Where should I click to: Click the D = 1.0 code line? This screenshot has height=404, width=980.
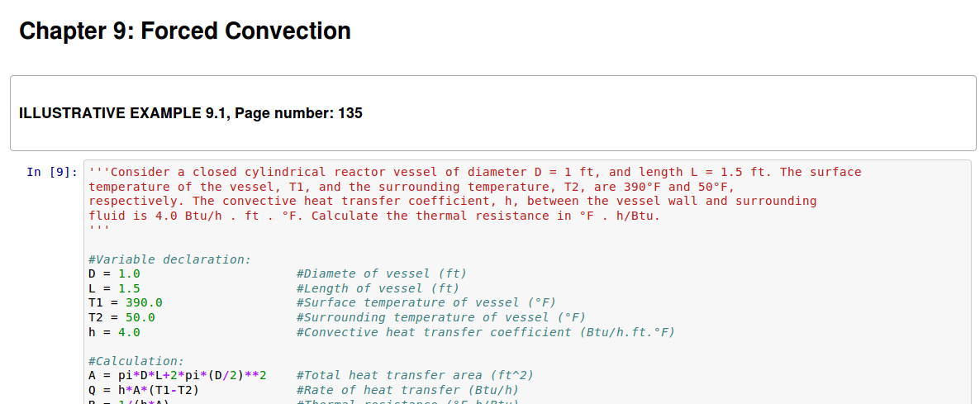point(114,273)
